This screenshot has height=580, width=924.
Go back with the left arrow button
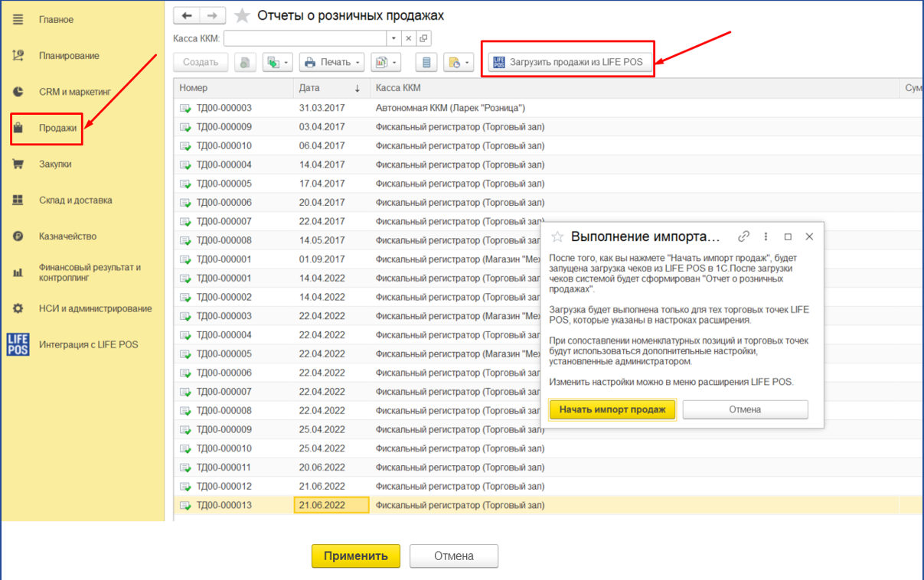pos(187,15)
